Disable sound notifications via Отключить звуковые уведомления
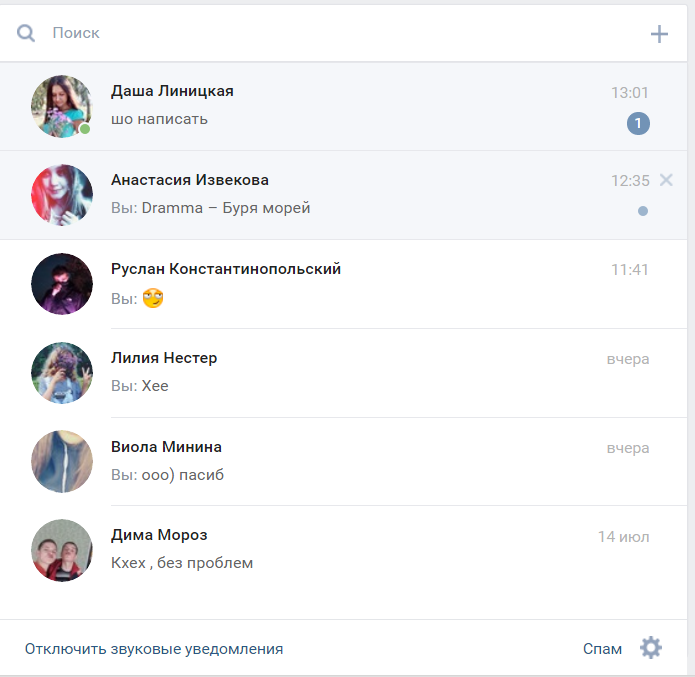This screenshot has height=677, width=695. coord(154,649)
